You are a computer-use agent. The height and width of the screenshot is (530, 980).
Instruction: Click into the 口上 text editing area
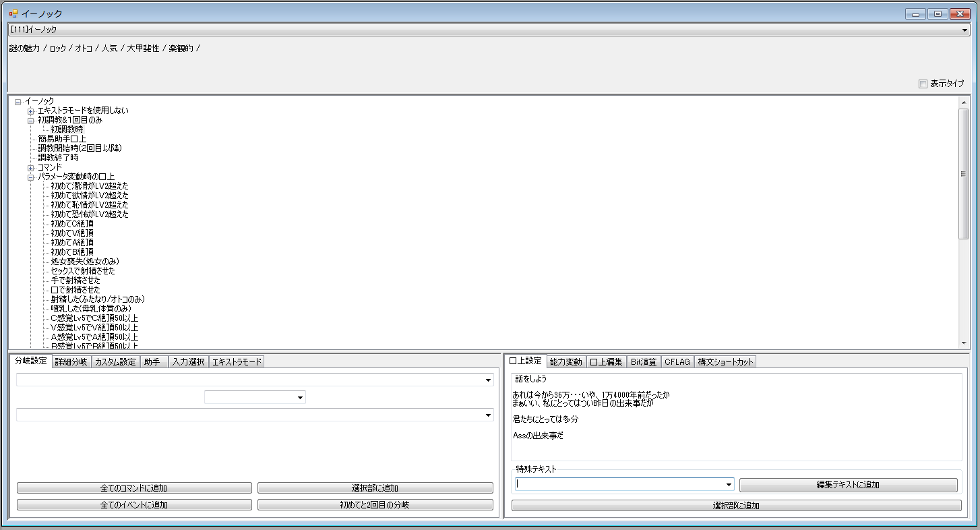point(736,417)
